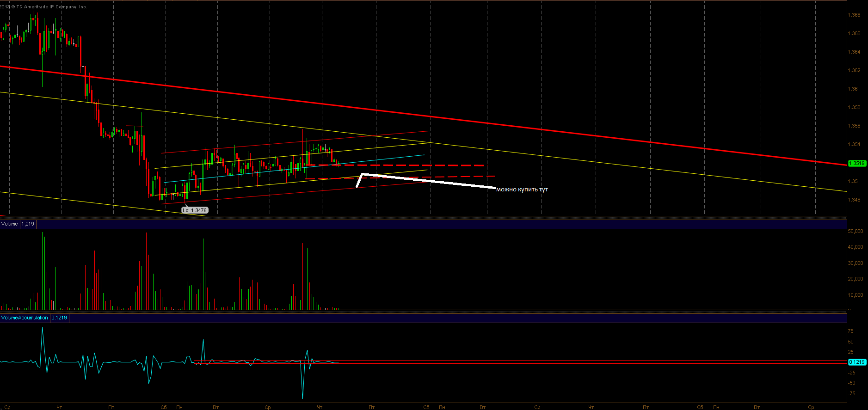Screen dimensions: 868x410
Task: Click the 1.366 price axis label
Action: coord(854,33)
